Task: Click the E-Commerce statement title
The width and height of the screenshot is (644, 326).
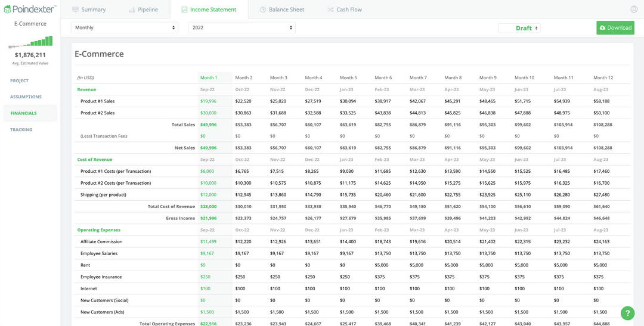Action: [x=99, y=54]
